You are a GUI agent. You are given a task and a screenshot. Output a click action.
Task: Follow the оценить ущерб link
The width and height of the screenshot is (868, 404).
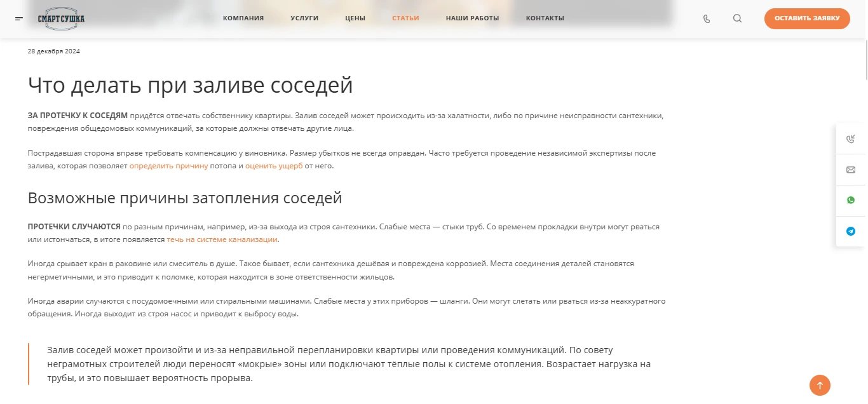tap(274, 166)
